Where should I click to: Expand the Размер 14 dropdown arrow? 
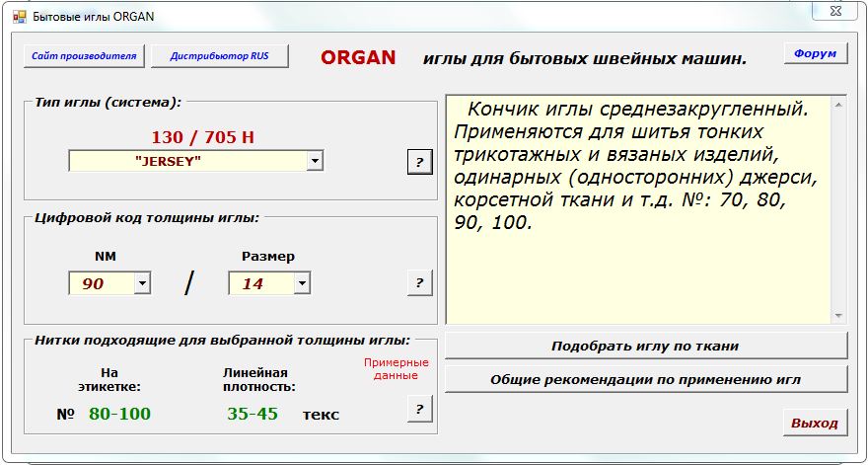point(302,283)
